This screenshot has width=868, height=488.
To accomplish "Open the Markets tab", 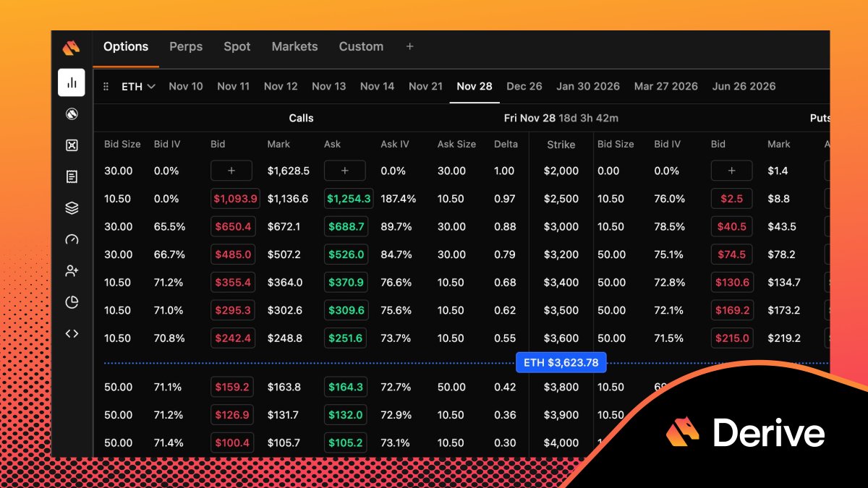I will tap(294, 46).
